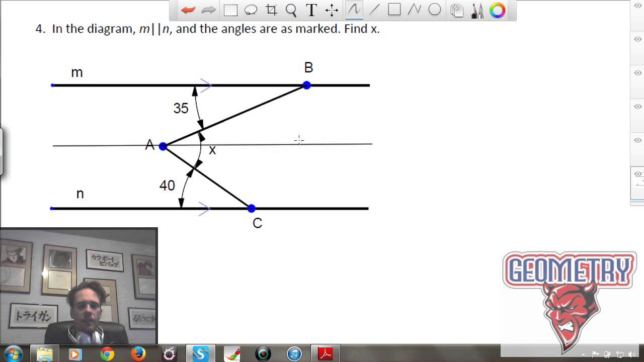Viewport: 644px width, 362px height.
Task: Open the Layers/pages stack icon
Action: [x=457, y=10]
